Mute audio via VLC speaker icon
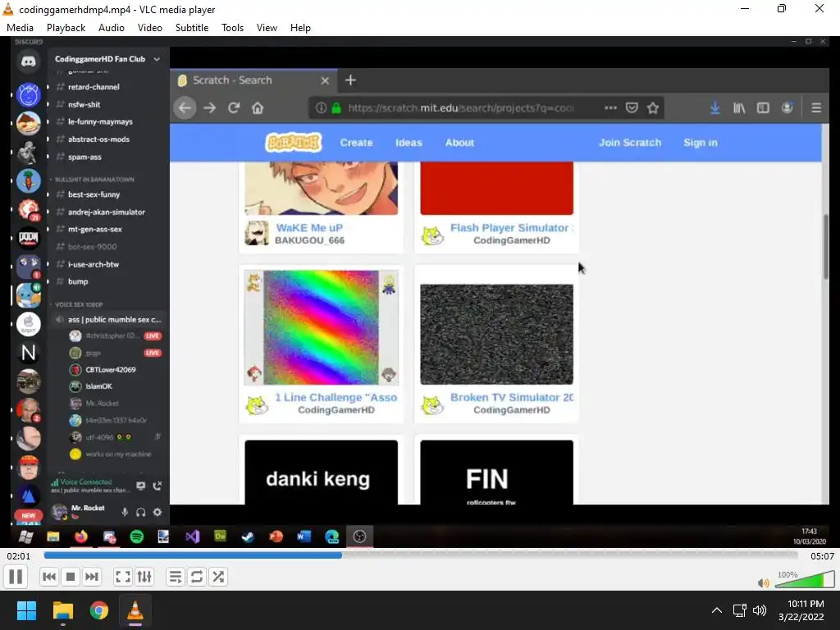The height and width of the screenshot is (630, 840). (x=764, y=583)
